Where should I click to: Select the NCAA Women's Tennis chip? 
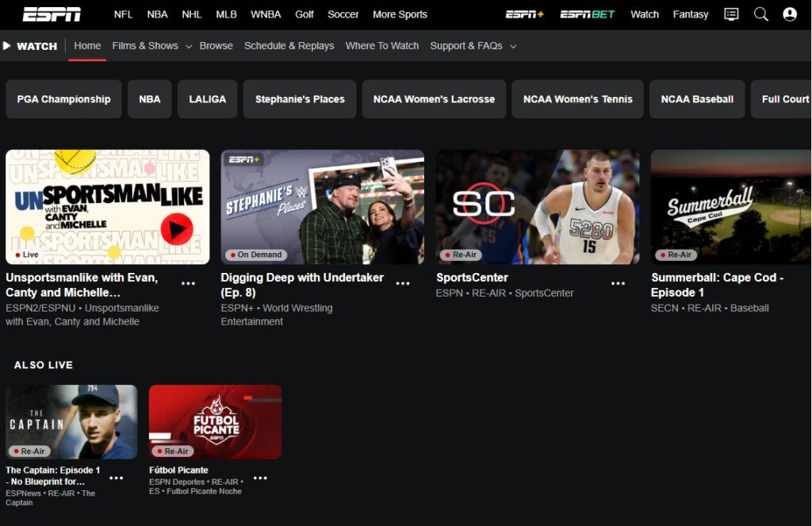578,99
